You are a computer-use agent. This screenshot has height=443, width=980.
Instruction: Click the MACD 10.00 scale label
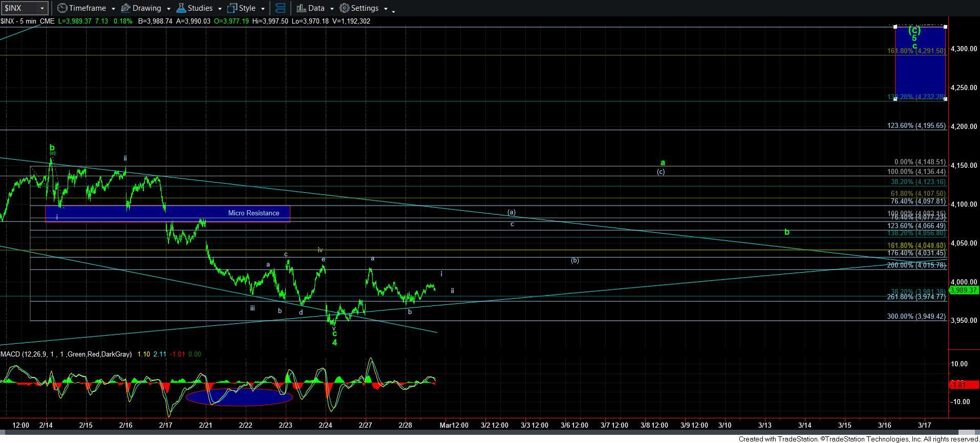[960, 364]
